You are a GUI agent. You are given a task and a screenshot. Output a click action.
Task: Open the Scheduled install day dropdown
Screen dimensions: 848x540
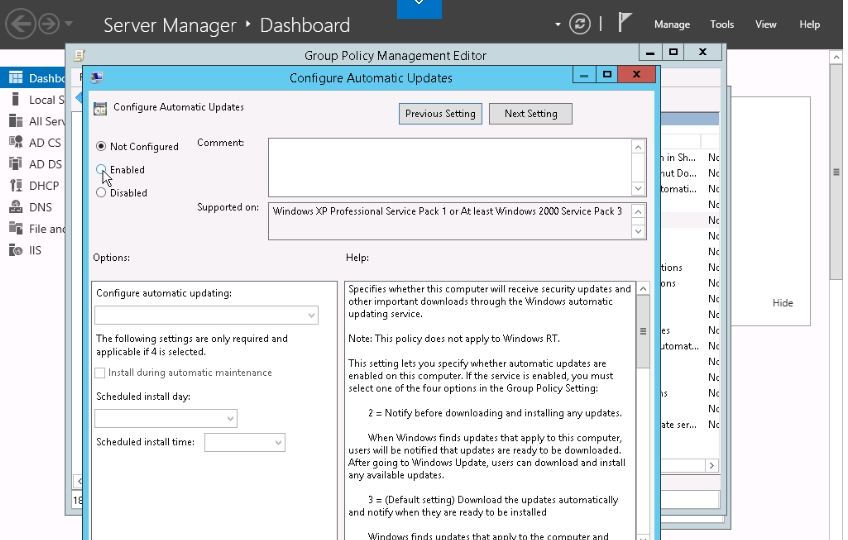pyautogui.click(x=165, y=418)
